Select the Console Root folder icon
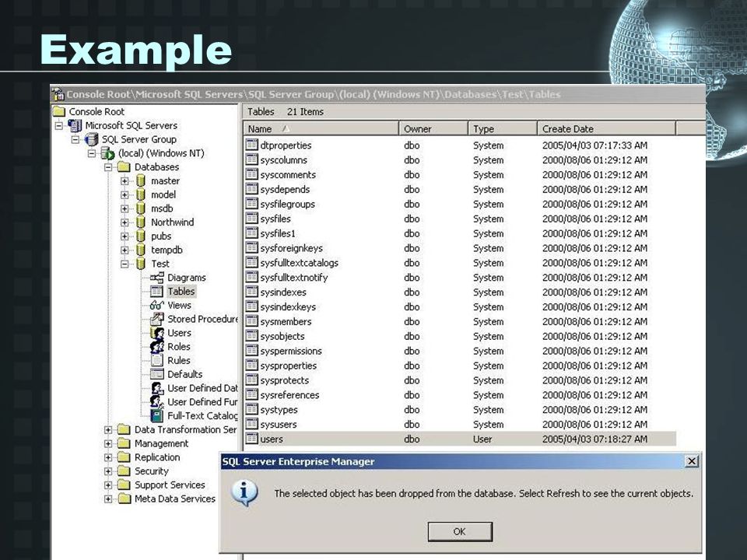 click(x=59, y=111)
